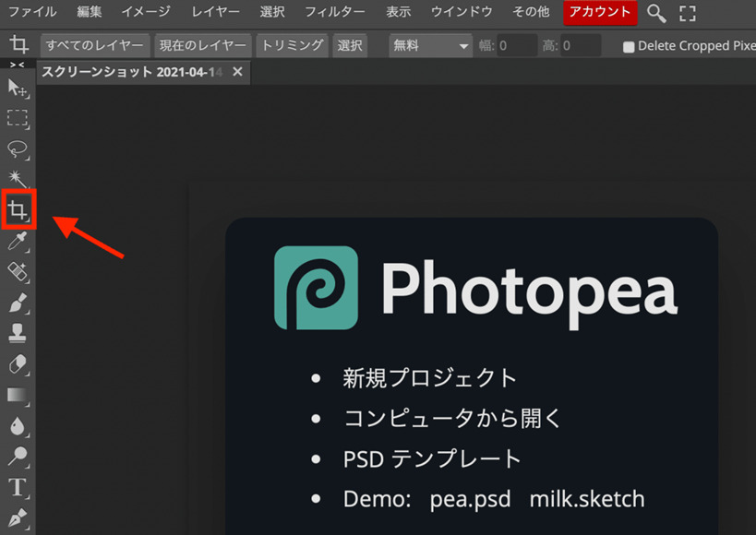Click the 高 height input field
This screenshot has width=756, height=535.
(x=581, y=46)
